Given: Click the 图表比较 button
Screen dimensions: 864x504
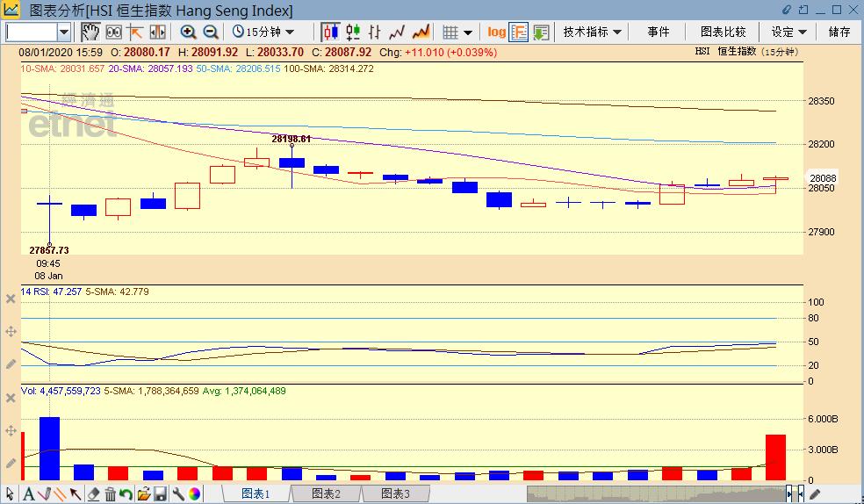Looking at the screenshot, I should [x=723, y=32].
